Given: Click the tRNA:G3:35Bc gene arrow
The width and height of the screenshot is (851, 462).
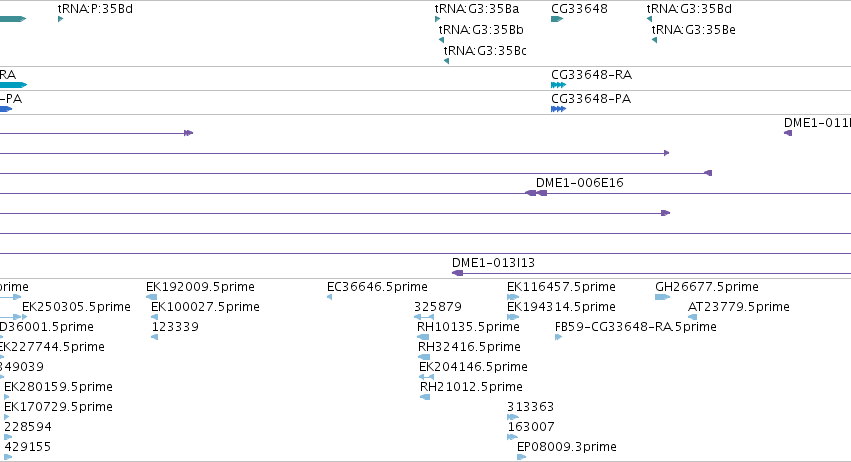Looking at the screenshot, I should [x=446, y=61].
